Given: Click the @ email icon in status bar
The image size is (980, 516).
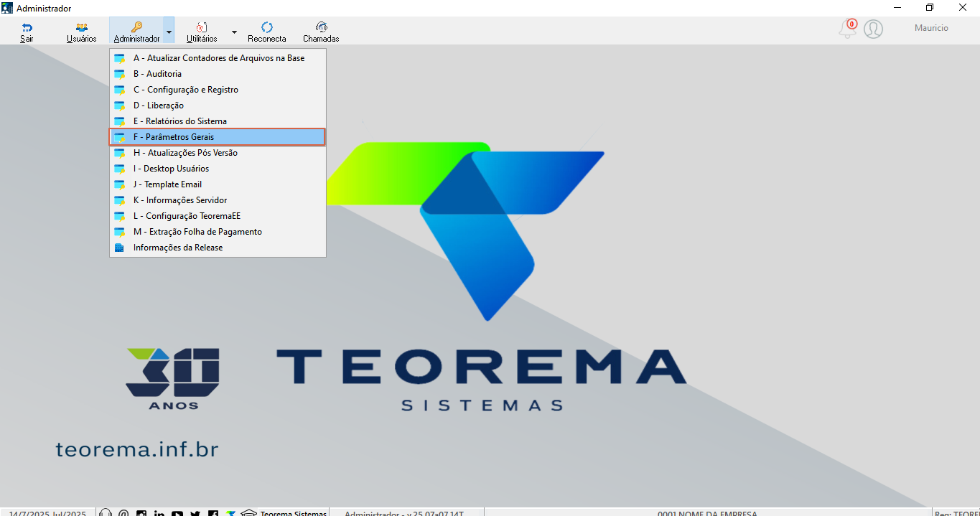Looking at the screenshot, I should click(123, 513).
